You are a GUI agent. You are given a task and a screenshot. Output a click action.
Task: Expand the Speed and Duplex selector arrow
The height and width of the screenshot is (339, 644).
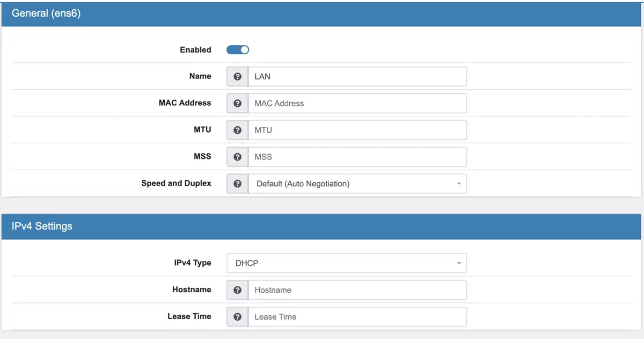coord(459,183)
